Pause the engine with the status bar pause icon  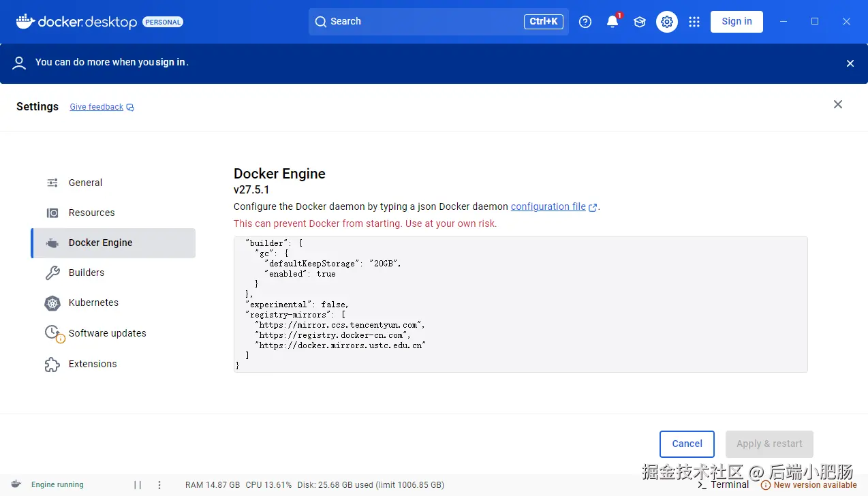pos(138,485)
